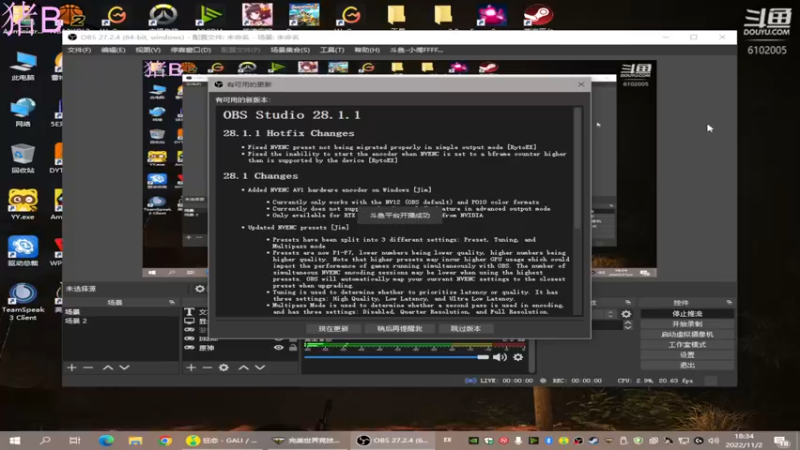Click the 退出 (Exit) button in the controls panel
This screenshot has height=450, width=800.
pos(687,365)
